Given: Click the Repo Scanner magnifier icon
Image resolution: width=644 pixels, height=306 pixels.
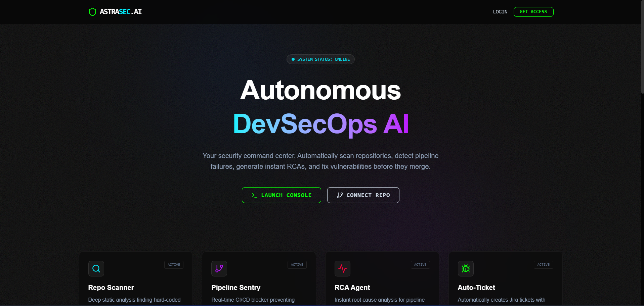Looking at the screenshot, I should (x=96, y=268).
